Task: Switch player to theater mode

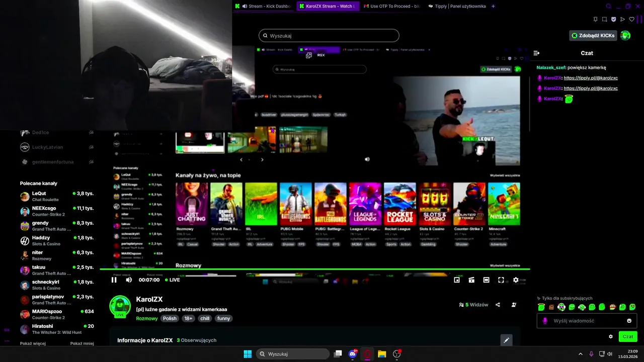Action: coord(486,280)
